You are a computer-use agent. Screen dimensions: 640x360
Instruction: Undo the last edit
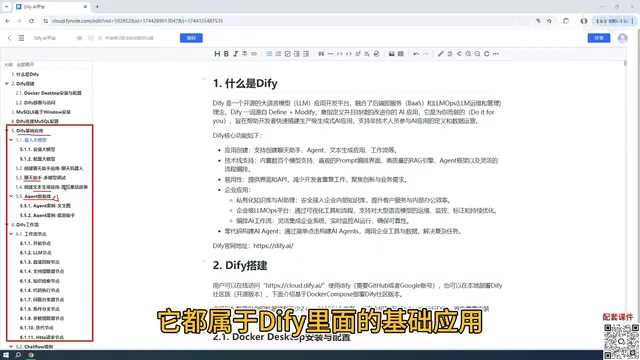pos(416,54)
